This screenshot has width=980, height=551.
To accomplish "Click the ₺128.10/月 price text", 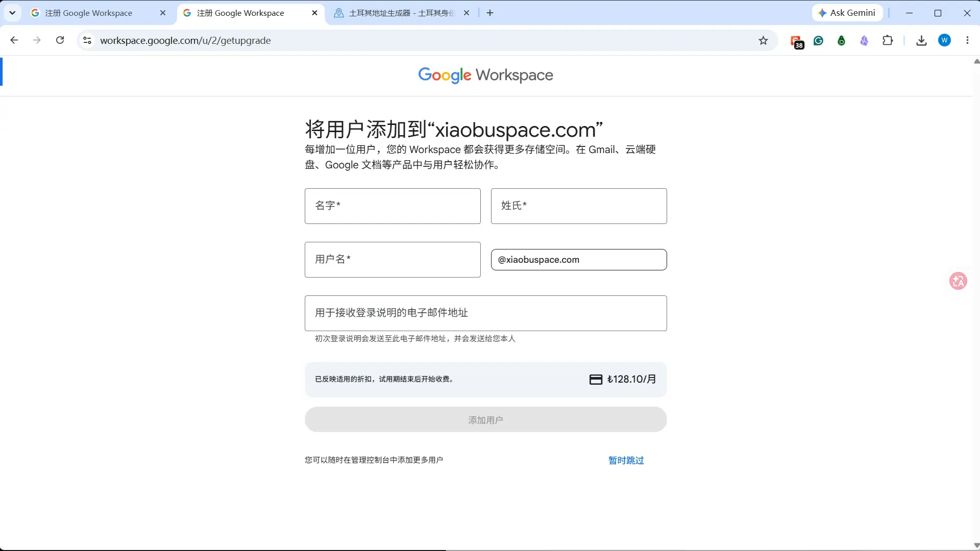I will coord(631,379).
